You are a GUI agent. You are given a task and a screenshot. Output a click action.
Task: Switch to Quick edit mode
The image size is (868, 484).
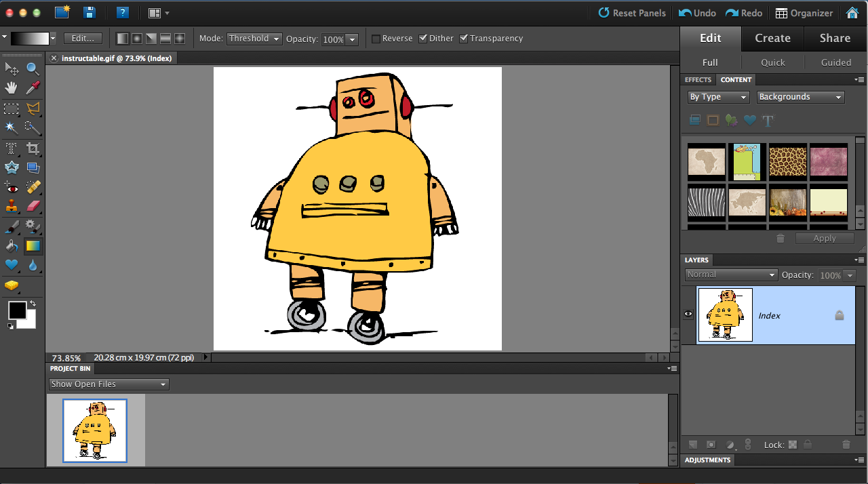[x=772, y=62]
